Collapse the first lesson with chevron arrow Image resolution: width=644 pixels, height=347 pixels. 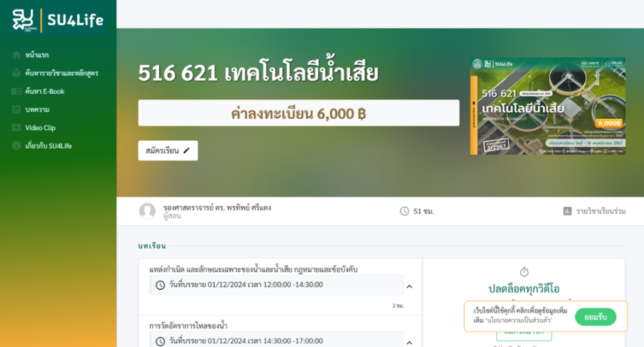[x=409, y=287]
